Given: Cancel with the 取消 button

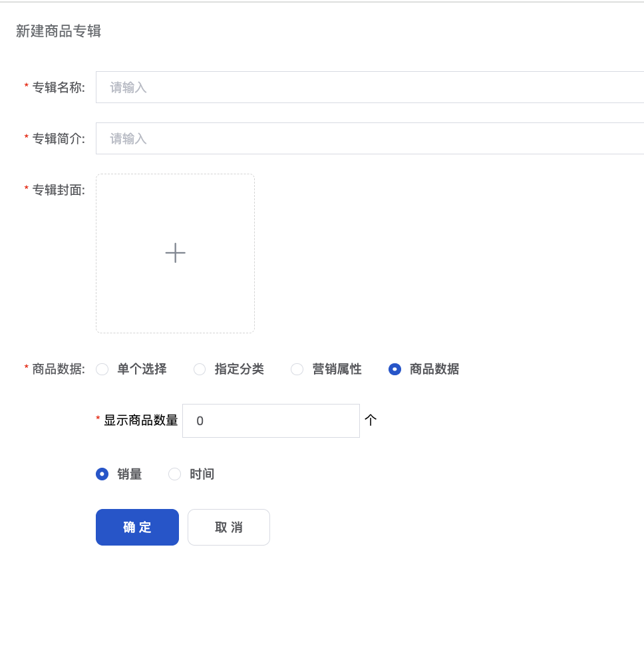Looking at the screenshot, I should [229, 527].
